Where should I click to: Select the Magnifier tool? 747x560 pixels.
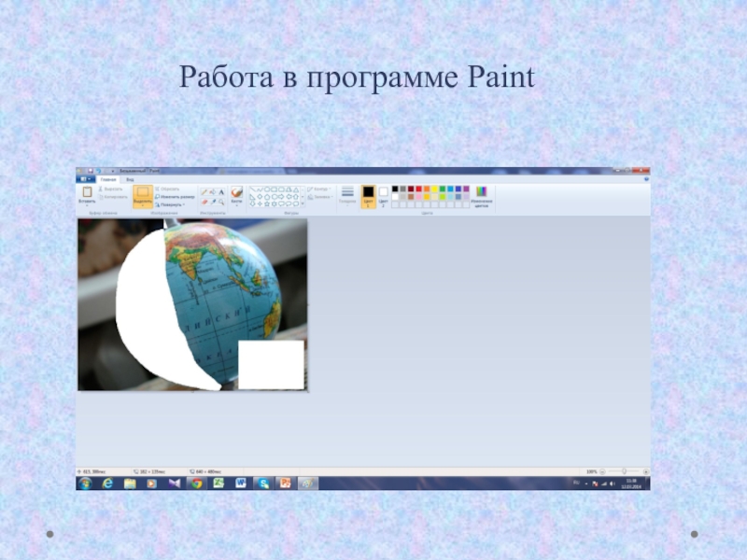click(221, 201)
